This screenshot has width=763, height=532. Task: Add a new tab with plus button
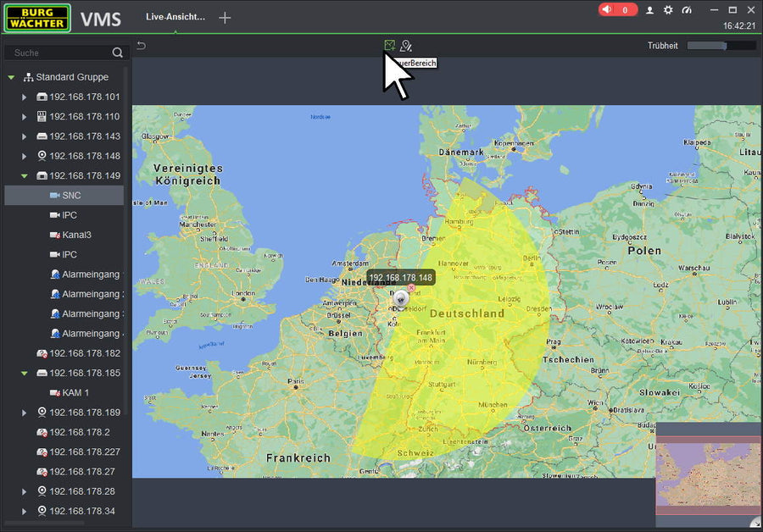coord(225,18)
